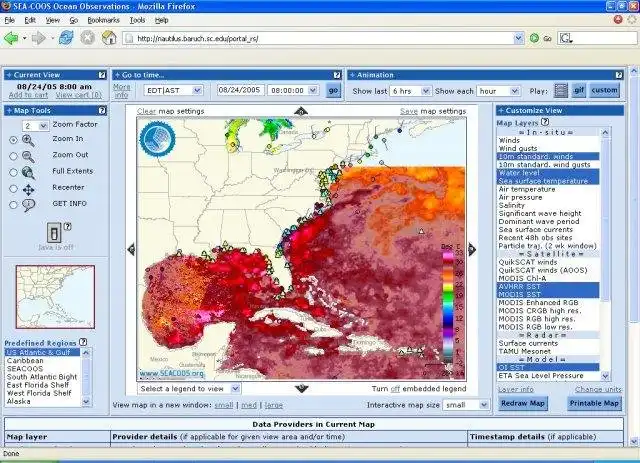640x463 pixels.
Task: Click the overview mini map thumbnail
Action: 55,297
